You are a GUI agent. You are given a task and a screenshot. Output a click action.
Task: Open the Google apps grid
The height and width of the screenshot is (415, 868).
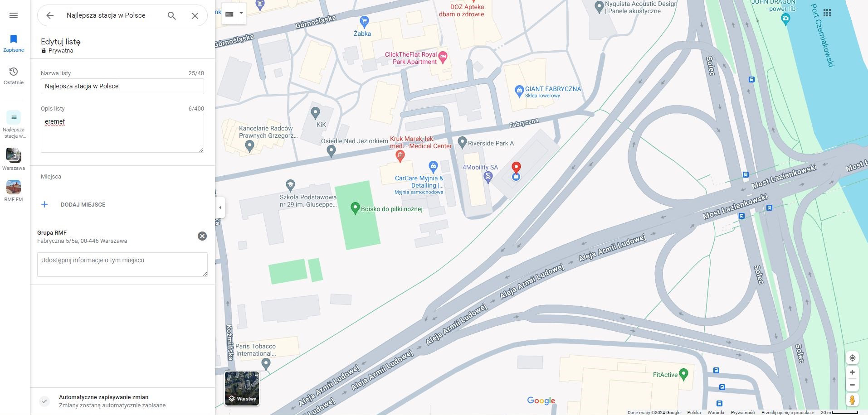(827, 13)
